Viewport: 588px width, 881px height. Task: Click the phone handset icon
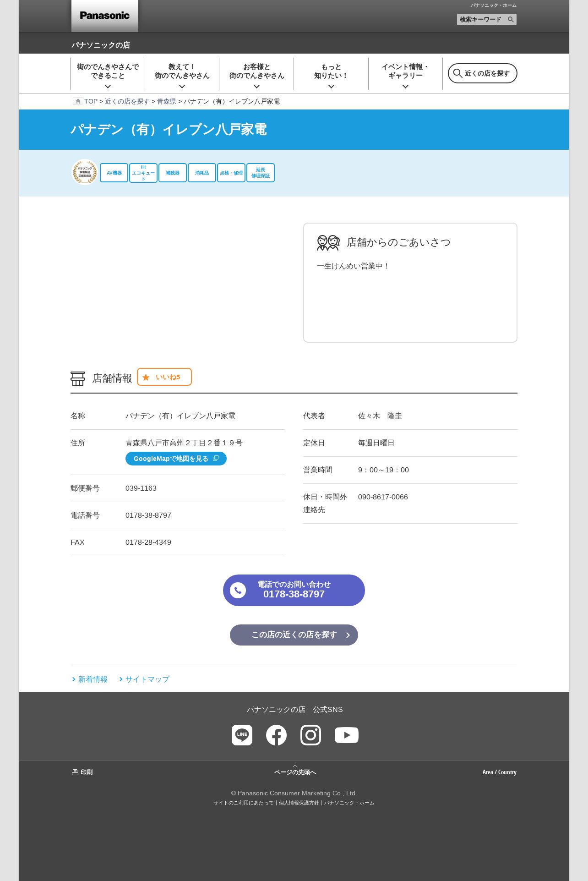point(238,591)
